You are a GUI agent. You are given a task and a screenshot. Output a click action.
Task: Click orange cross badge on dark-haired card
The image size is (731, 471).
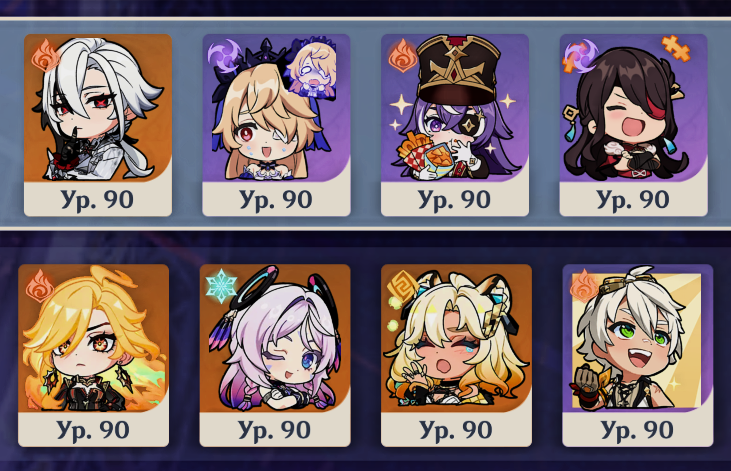click(676, 48)
